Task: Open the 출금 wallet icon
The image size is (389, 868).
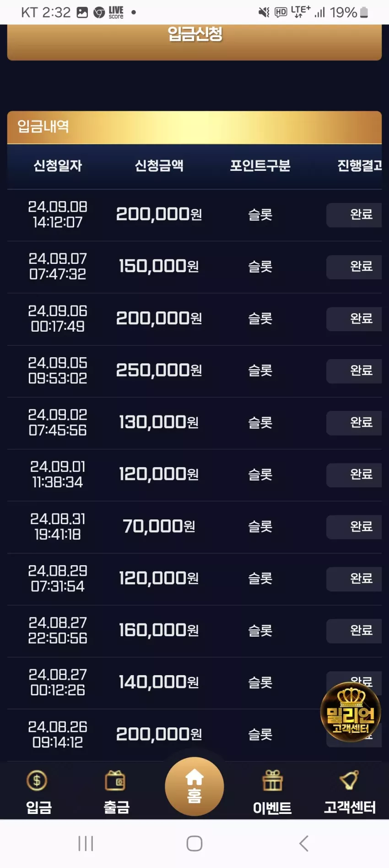Action: coord(115,781)
